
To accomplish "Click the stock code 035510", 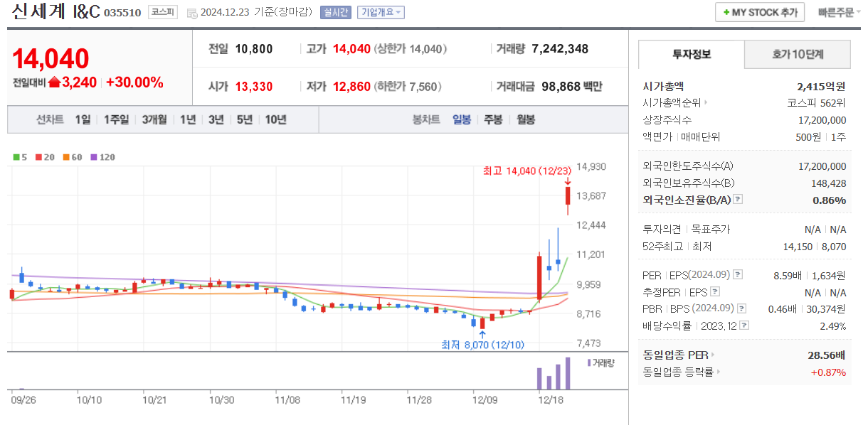I will tap(122, 13).
